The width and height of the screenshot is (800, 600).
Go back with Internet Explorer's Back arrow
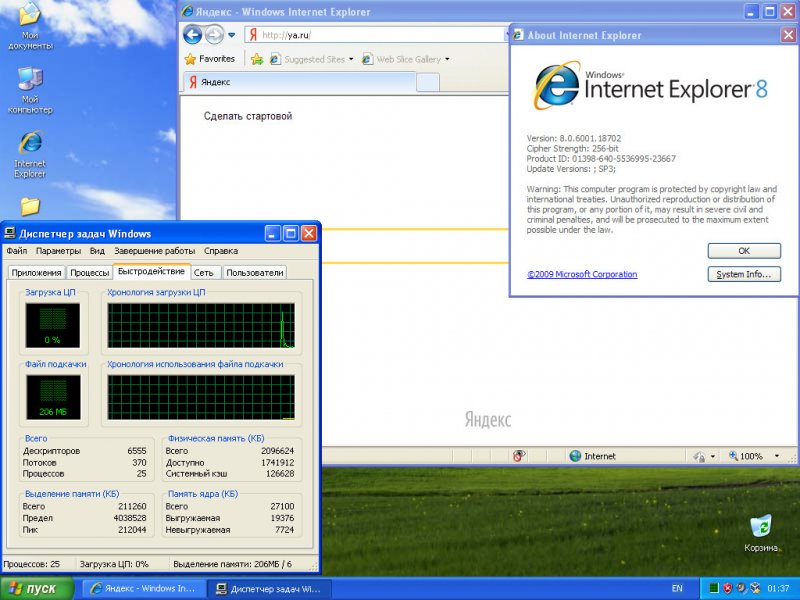[192, 35]
